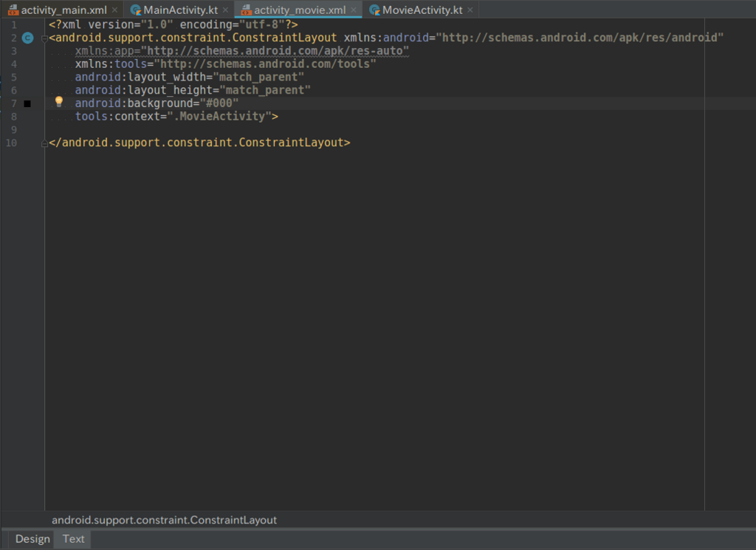Click the related class gutter icon on line 2
756x550 pixels.
coord(27,38)
